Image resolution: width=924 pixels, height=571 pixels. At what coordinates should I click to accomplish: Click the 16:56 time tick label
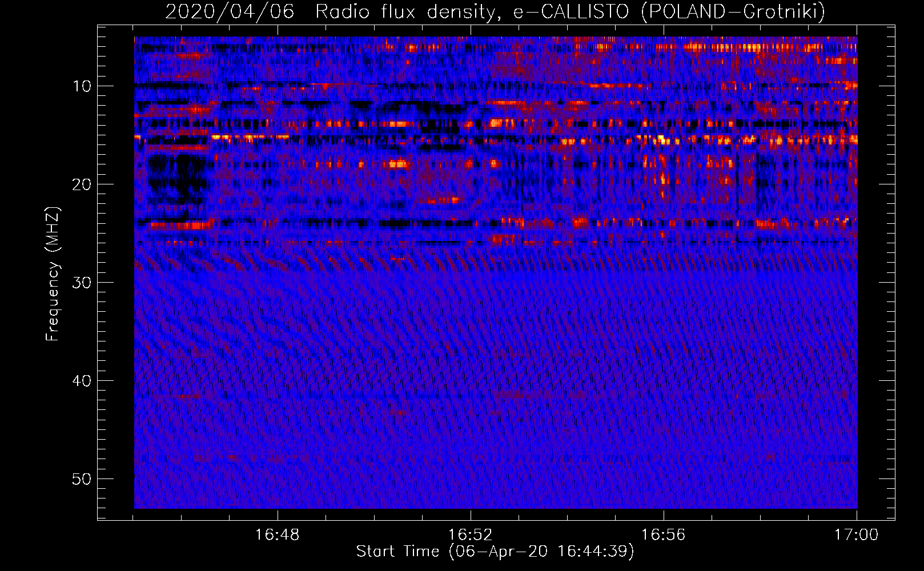point(663,535)
